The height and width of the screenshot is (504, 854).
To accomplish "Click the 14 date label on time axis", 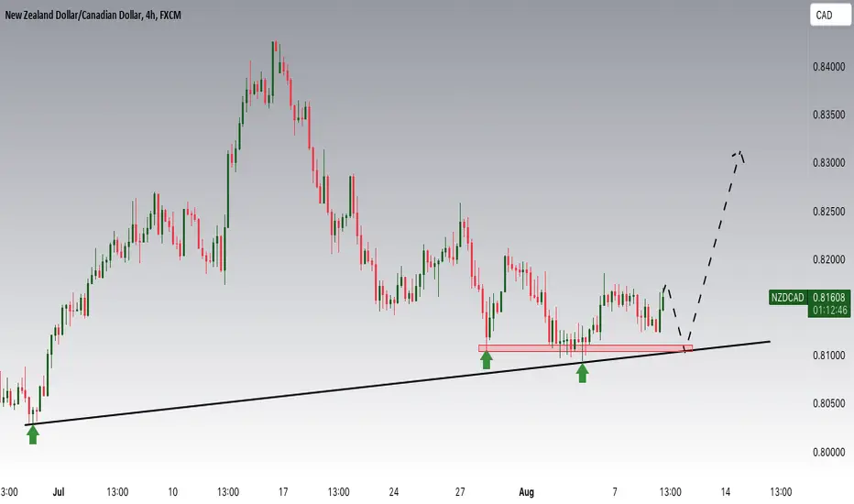I will pyautogui.click(x=726, y=492).
